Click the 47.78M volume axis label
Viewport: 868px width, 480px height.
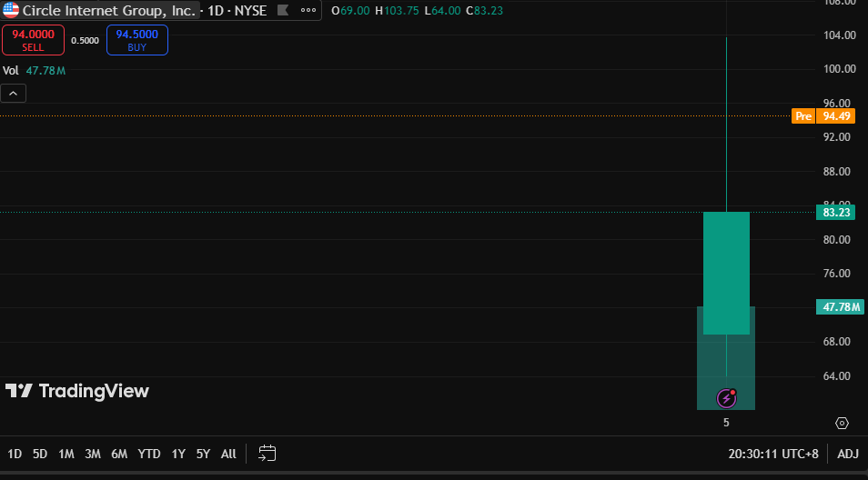(840, 307)
